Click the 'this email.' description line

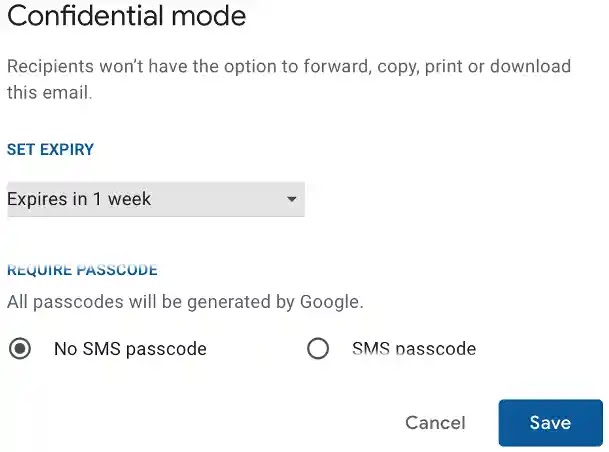click(49, 93)
